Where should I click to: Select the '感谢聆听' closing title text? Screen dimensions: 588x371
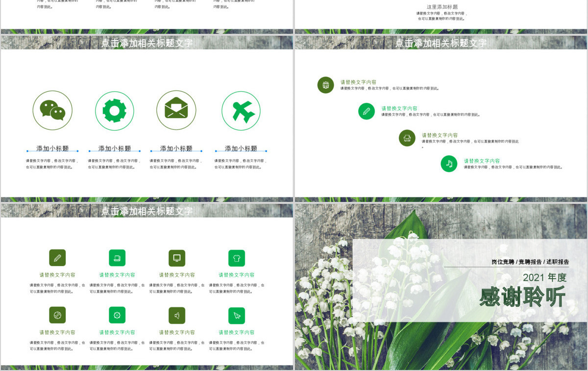click(x=522, y=297)
